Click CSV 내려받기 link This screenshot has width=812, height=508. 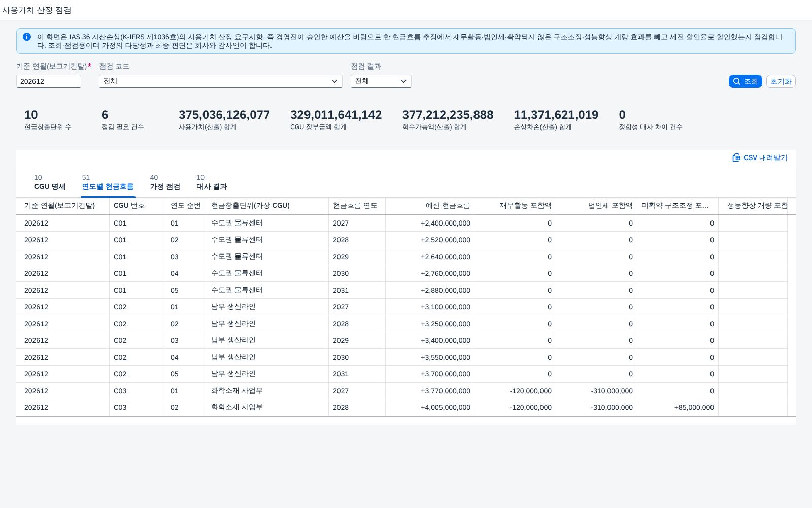[760, 157]
